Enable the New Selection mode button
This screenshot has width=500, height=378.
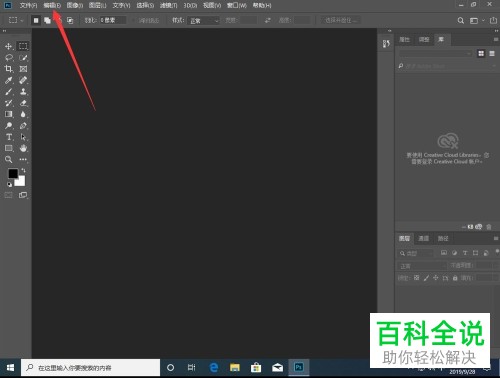click(36, 21)
